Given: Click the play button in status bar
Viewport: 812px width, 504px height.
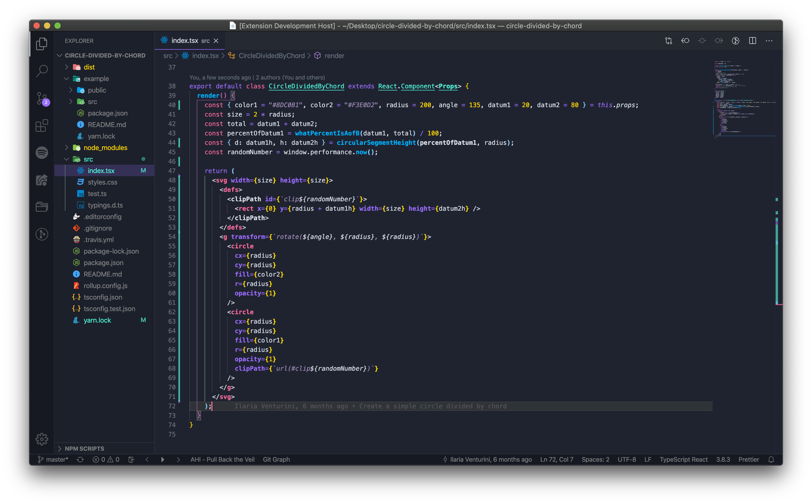Looking at the screenshot, I should pyautogui.click(x=162, y=459).
